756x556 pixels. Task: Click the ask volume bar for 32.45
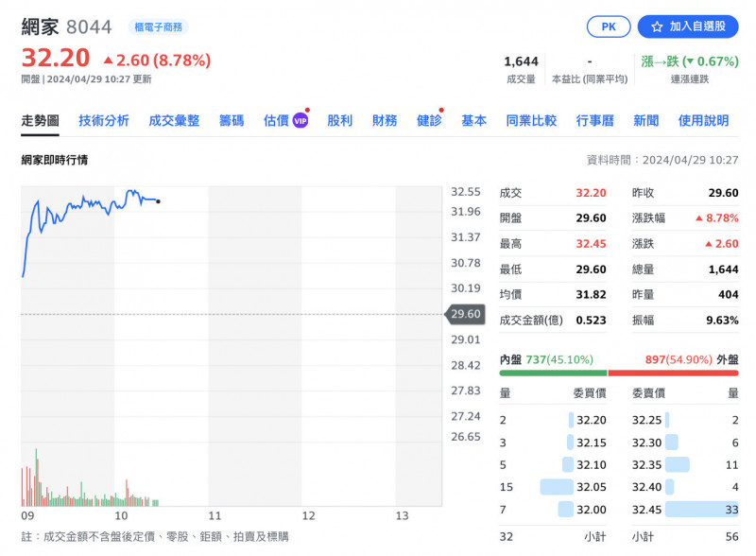[701, 510]
